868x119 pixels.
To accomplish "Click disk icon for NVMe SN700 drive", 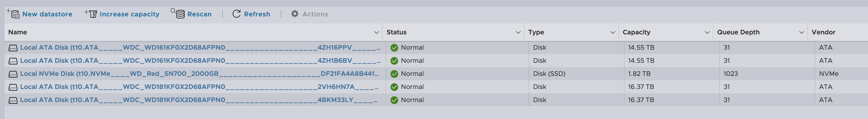I will (x=13, y=74).
